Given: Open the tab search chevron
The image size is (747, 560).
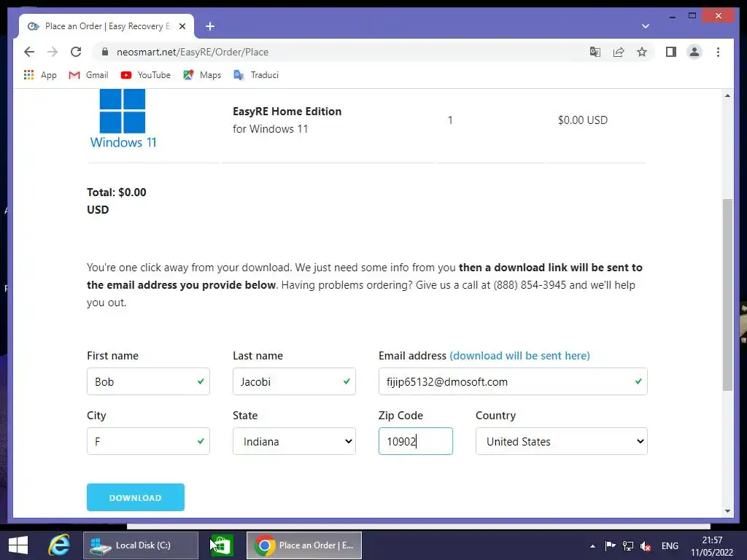Looking at the screenshot, I should tap(646, 26).
